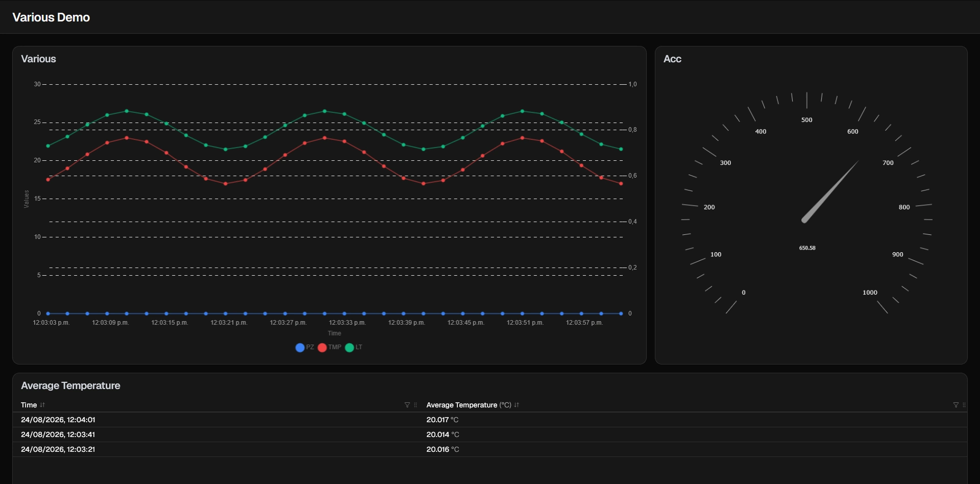Click the Average Temperature (°C) header label
Image resolution: width=980 pixels, height=484 pixels.
469,405
